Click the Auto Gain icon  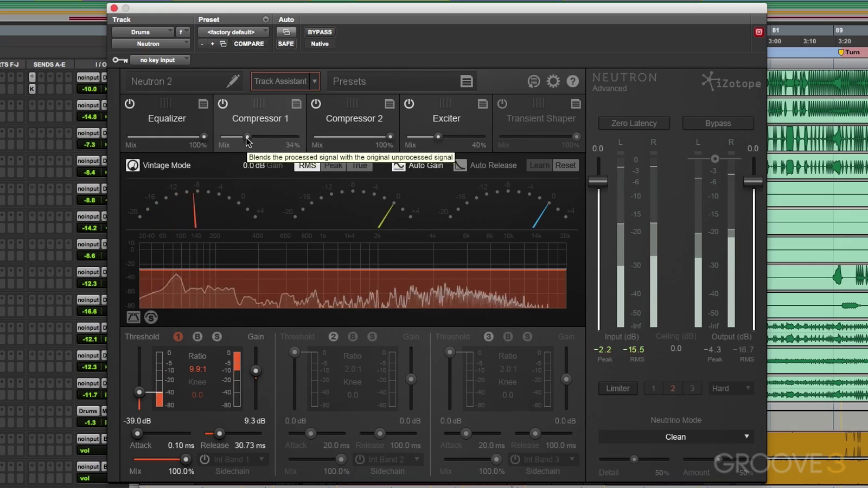(x=399, y=165)
